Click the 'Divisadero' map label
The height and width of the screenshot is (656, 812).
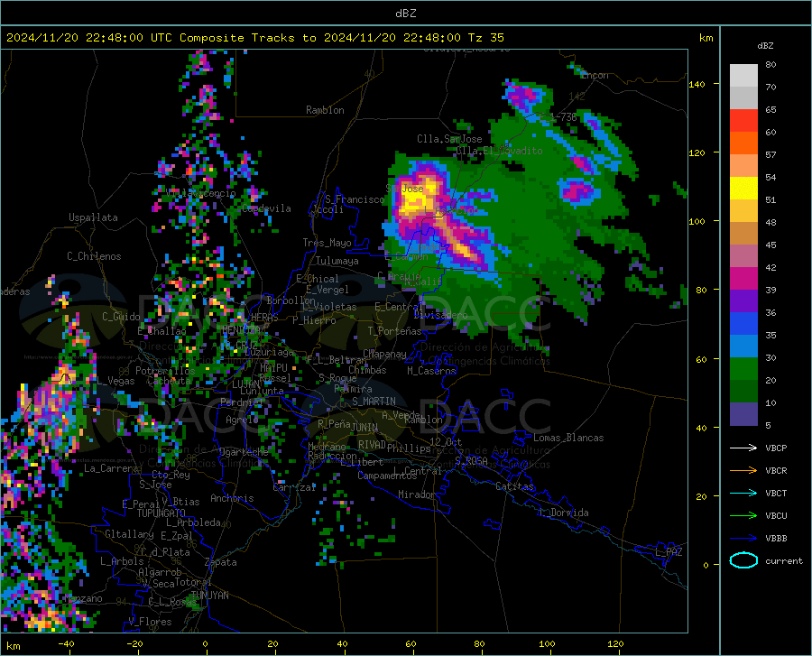pos(440,315)
